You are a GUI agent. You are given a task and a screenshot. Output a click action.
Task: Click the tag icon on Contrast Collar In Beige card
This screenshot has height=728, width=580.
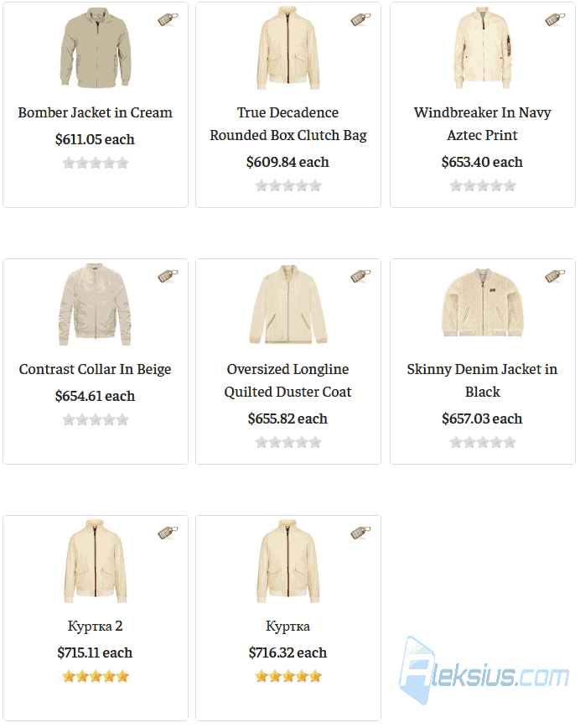tap(168, 276)
